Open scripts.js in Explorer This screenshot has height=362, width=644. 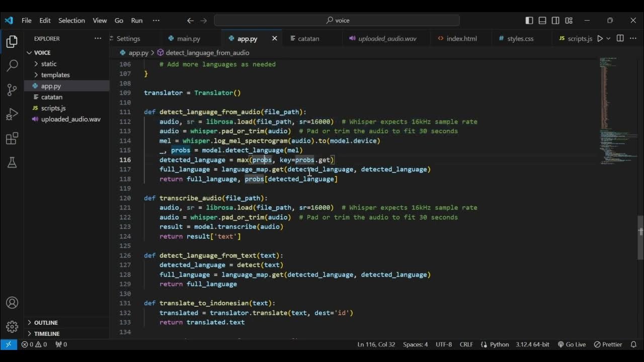pyautogui.click(x=67, y=108)
